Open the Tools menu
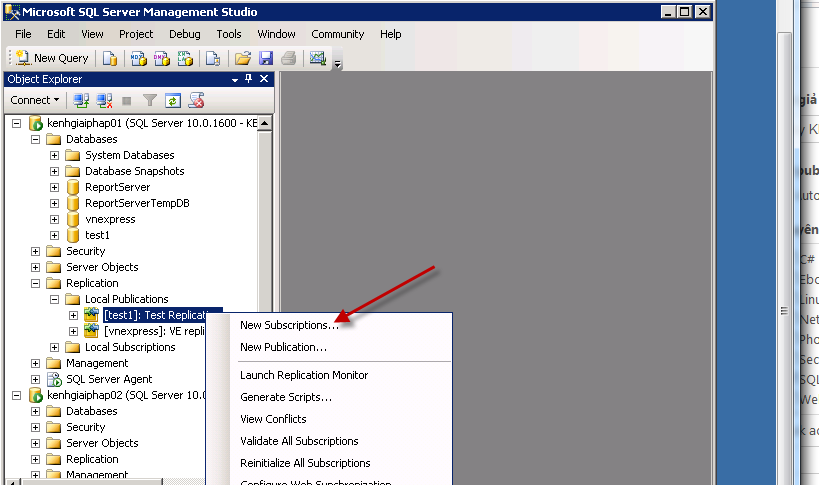The height and width of the screenshot is (485, 819). [229, 34]
